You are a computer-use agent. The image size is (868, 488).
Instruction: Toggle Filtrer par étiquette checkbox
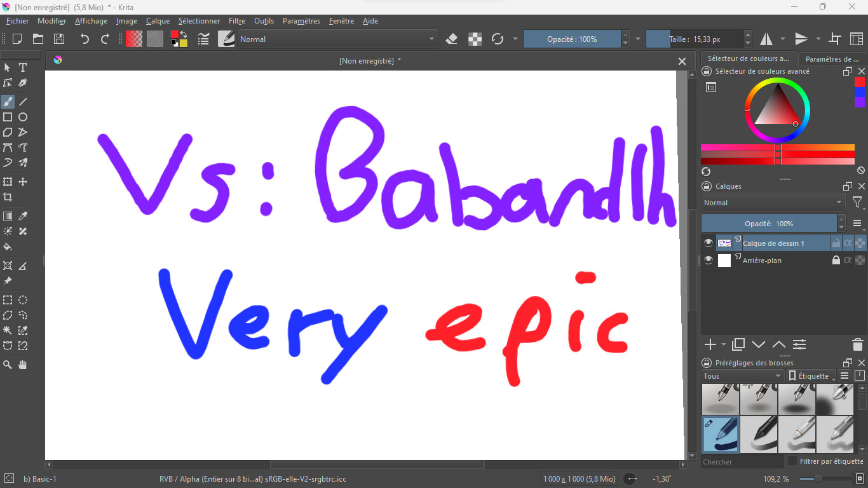pyautogui.click(x=792, y=461)
